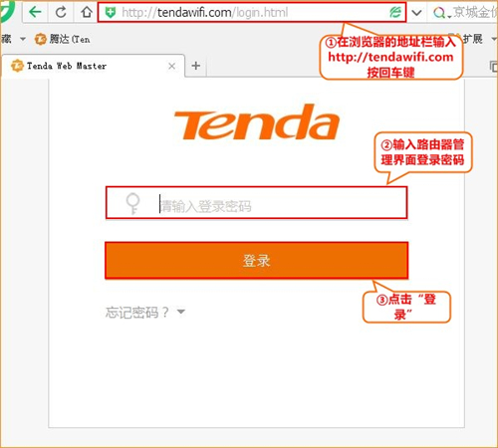Click the browser back arrow
The width and height of the screenshot is (498, 448).
[x=35, y=12]
